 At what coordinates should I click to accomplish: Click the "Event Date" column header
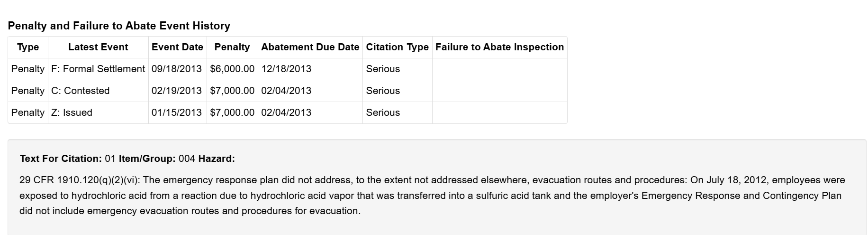177,47
